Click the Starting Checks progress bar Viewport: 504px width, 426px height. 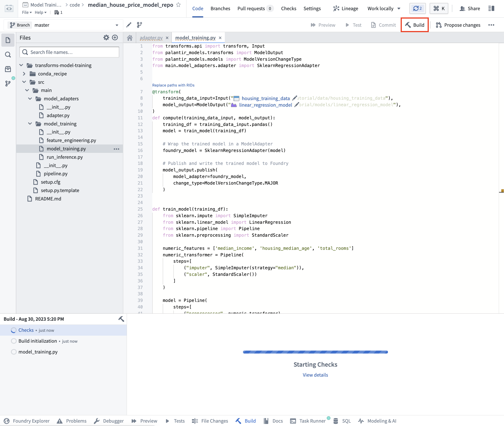[x=315, y=352]
